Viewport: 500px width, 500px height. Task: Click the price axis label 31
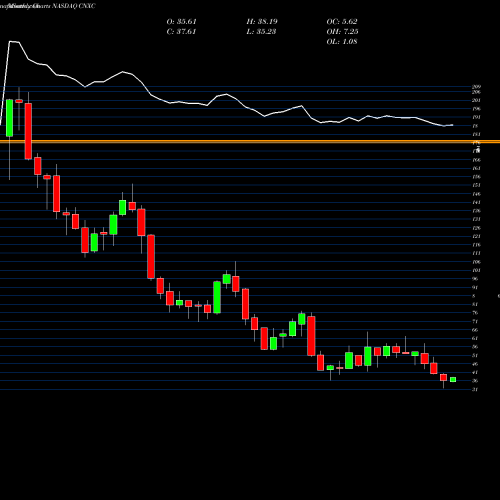(475, 389)
